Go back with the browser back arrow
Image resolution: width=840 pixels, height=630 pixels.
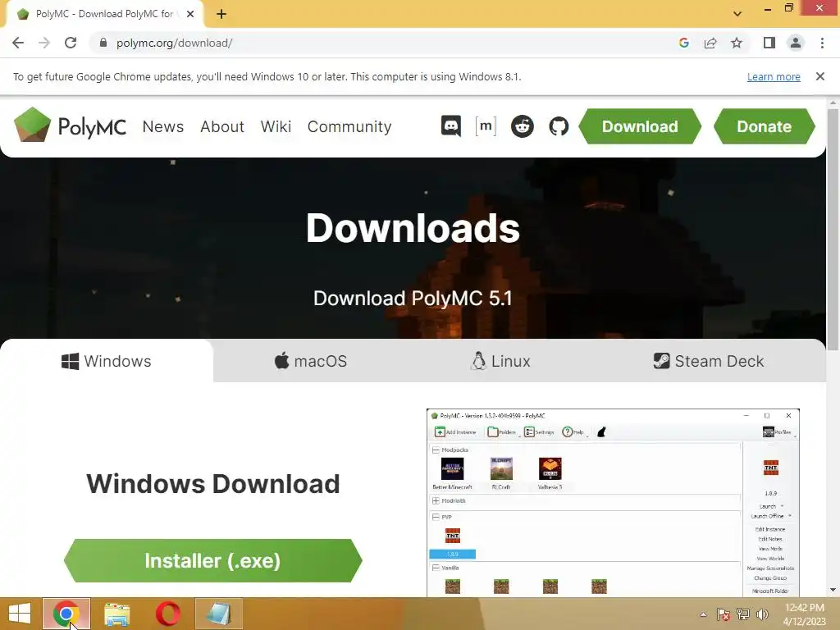coord(18,43)
